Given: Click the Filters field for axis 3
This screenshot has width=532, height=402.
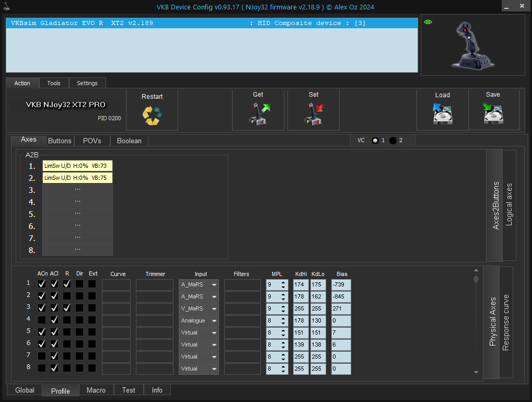Looking at the screenshot, I should (242, 308).
